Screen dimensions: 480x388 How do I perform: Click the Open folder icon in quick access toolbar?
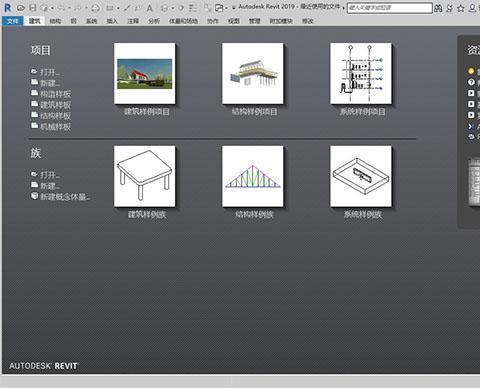coord(21,8)
